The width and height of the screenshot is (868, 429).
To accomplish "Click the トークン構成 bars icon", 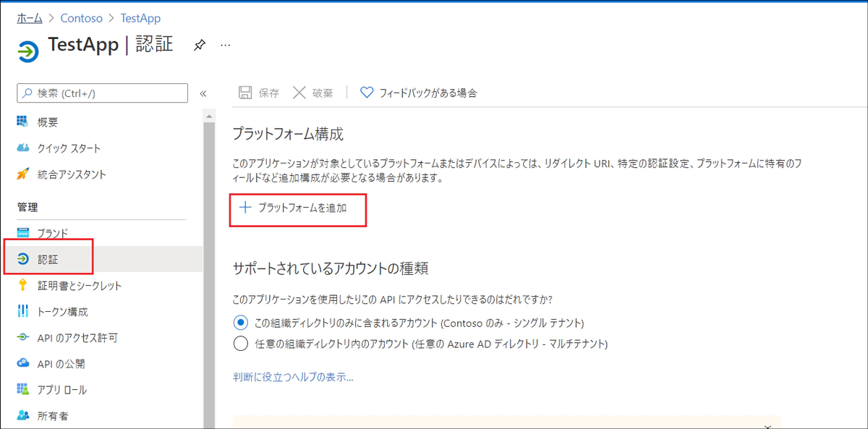I will click(22, 311).
